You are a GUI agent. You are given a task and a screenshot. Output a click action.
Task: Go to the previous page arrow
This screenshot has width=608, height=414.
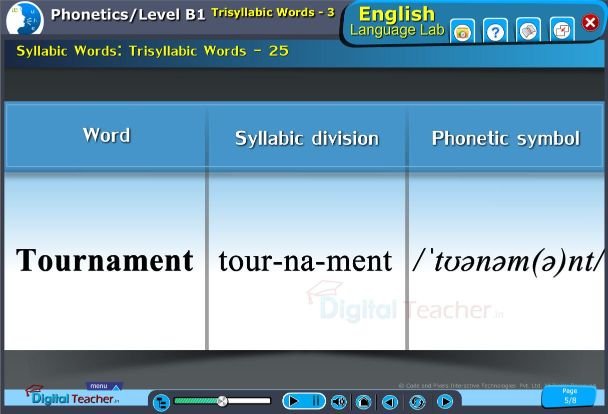pyautogui.click(x=390, y=402)
